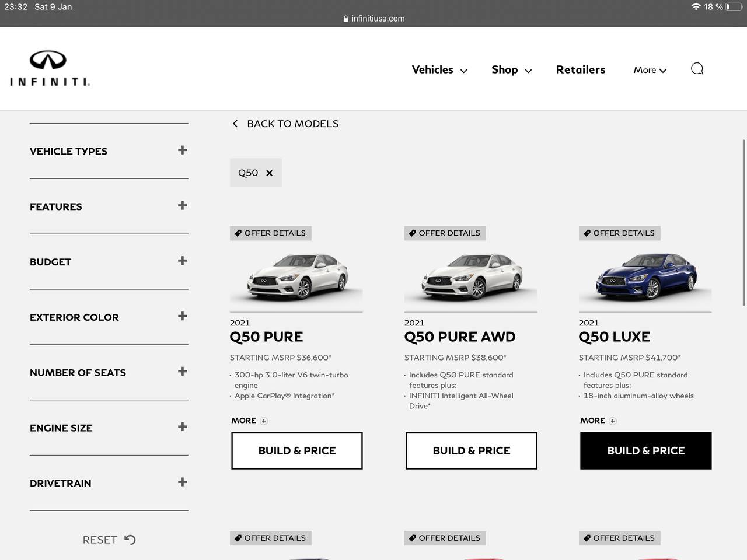
Task: Click the white Q50 PURE AWD car image
Action: click(x=471, y=276)
